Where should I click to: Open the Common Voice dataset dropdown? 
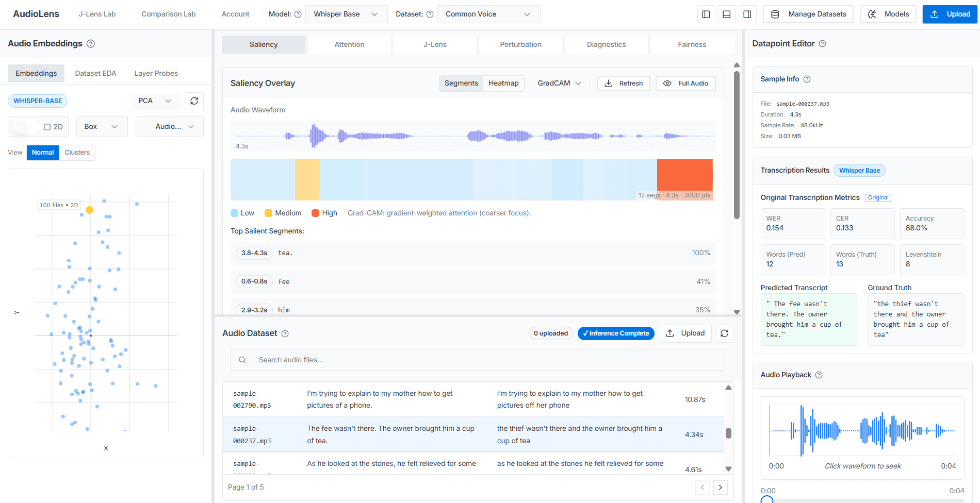click(x=488, y=14)
